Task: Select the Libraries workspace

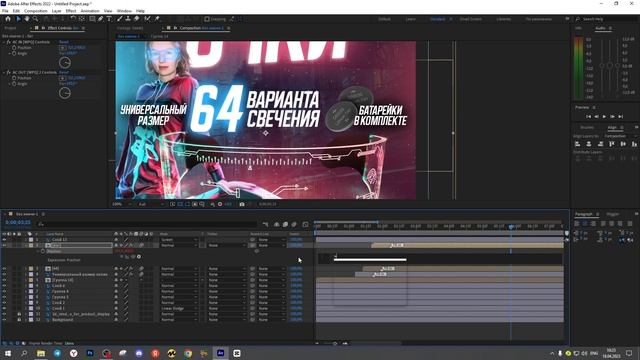Action: point(503,19)
